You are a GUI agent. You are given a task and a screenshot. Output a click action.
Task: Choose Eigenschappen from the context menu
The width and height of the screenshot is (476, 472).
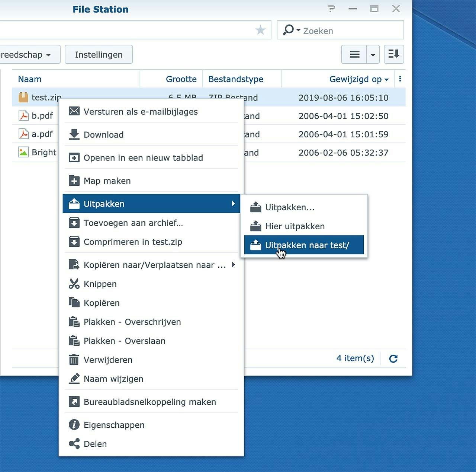(151, 425)
